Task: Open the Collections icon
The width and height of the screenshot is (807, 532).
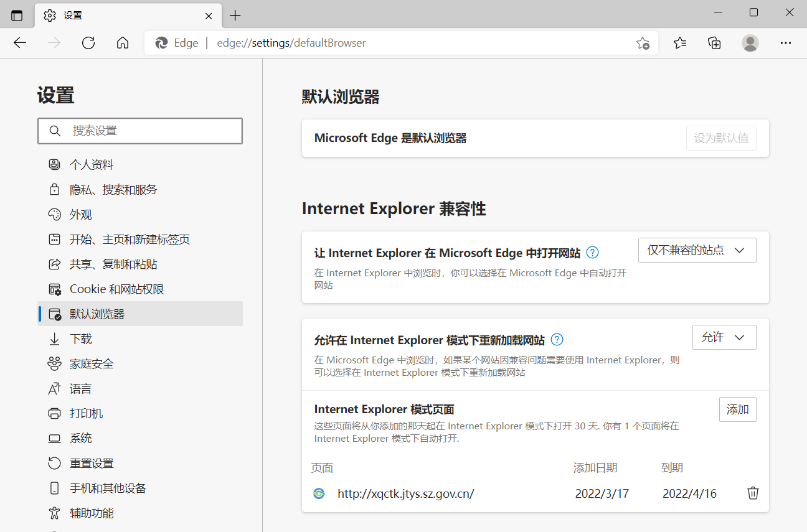Action: [x=714, y=42]
